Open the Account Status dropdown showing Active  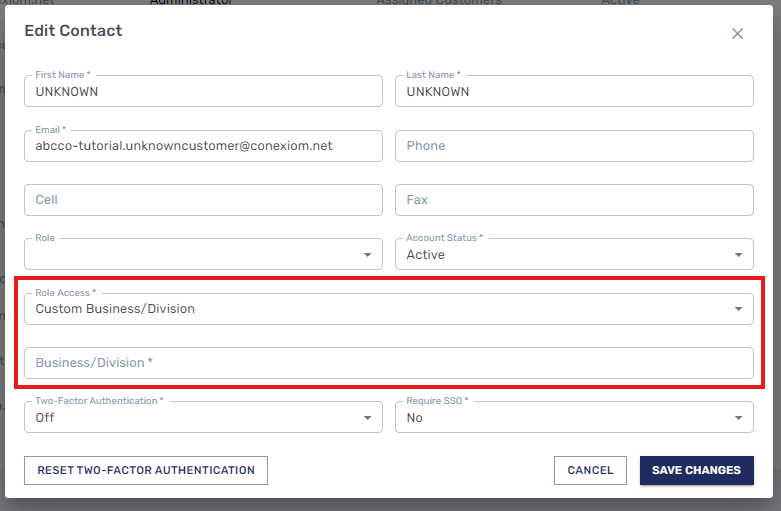click(x=560, y=255)
